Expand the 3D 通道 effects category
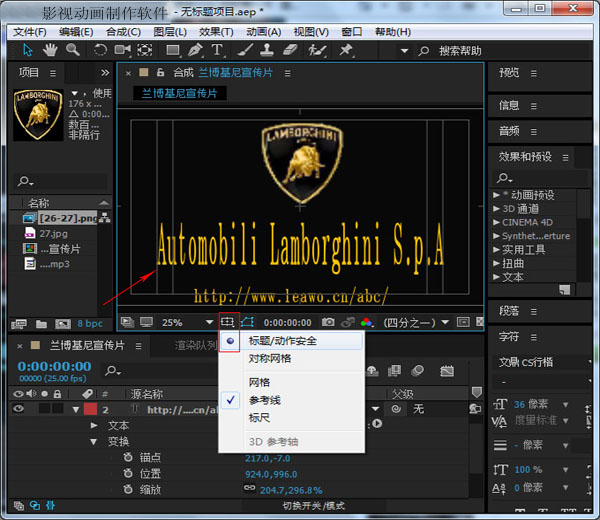Screen dimensions: 600x520 (x=496, y=209)
